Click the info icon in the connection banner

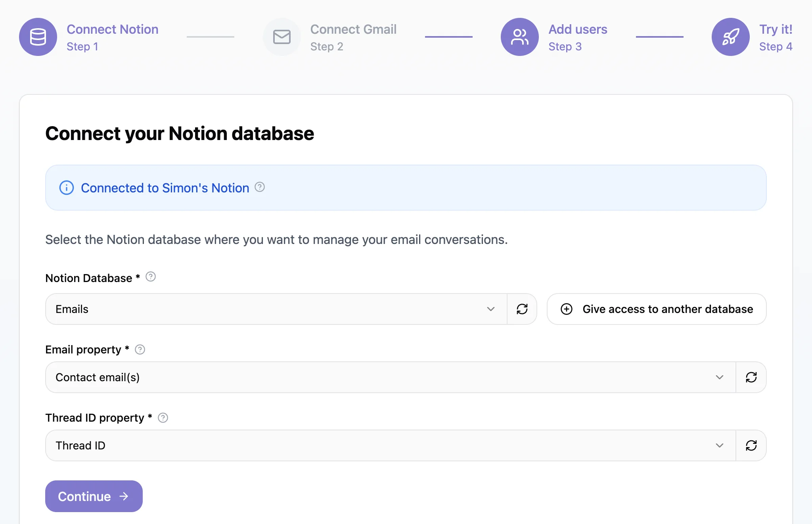click(67, 188)
